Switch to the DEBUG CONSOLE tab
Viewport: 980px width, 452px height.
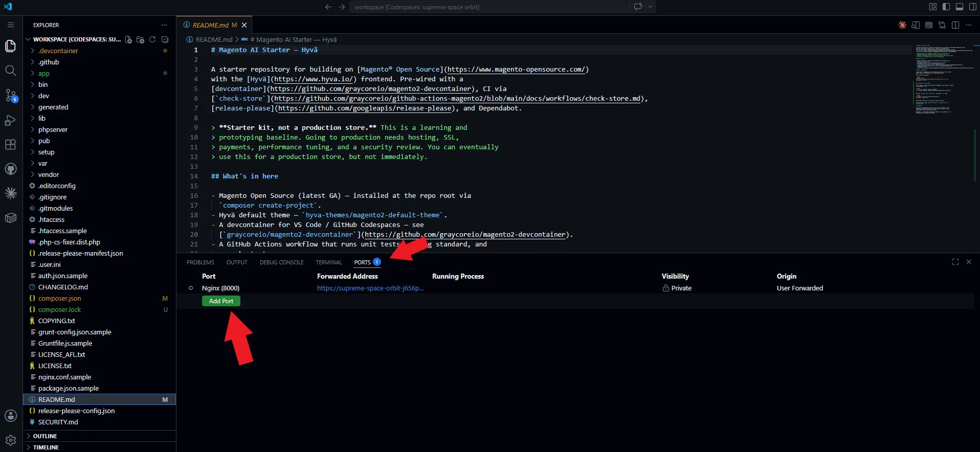click(x=282, y=262)
